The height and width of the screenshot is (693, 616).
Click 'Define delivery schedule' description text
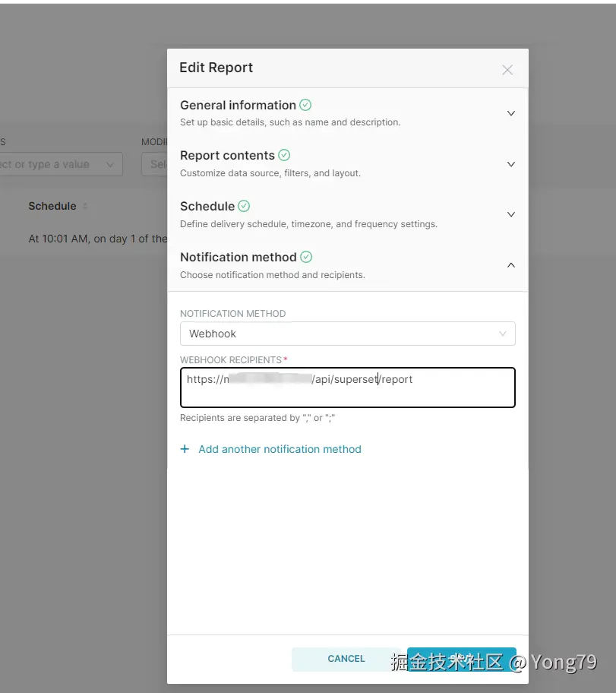click(x=308, y=224)
